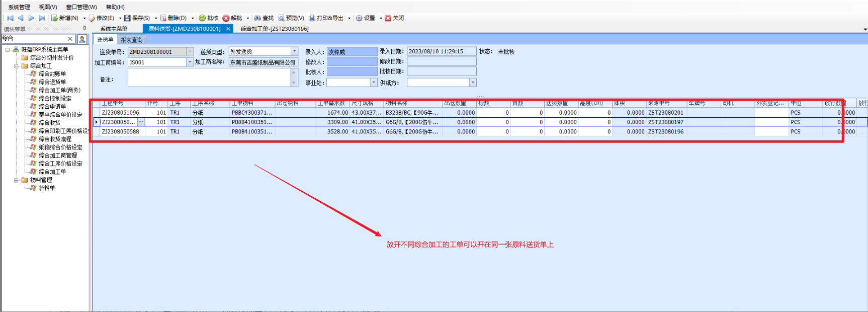Click the down arrow of 备注 scrollbar
This screenshot has width=868, height=312.
click(294, 83)
